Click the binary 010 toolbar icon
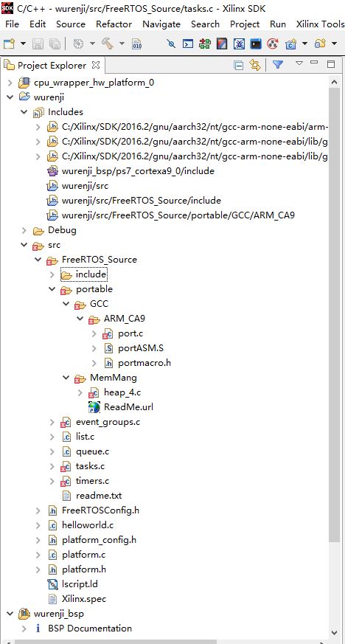The width and height of the screenshot is (345, 644). 137,44
